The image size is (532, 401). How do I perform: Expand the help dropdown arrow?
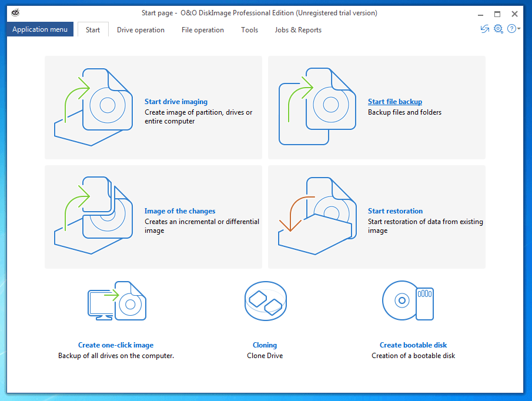coord(518,29)
